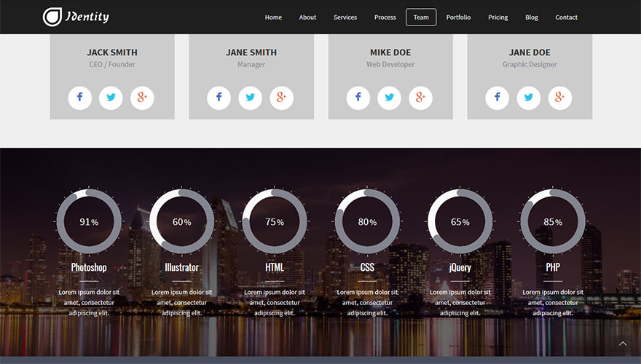Image resolution: width=641 pixels, height=364 pixels.
Task: Click Jack Smith's Facebook icon
Action: (x=80, y=98)
